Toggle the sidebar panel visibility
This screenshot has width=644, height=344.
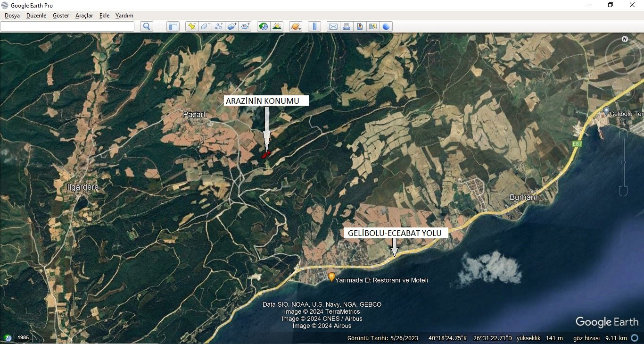pyautogui.click(x=173, y=26)
